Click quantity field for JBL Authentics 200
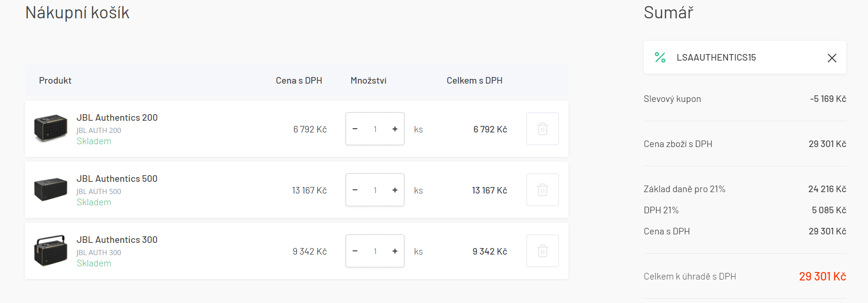The width and height of the screenshot is (868, 303). [x=375, y=129]
